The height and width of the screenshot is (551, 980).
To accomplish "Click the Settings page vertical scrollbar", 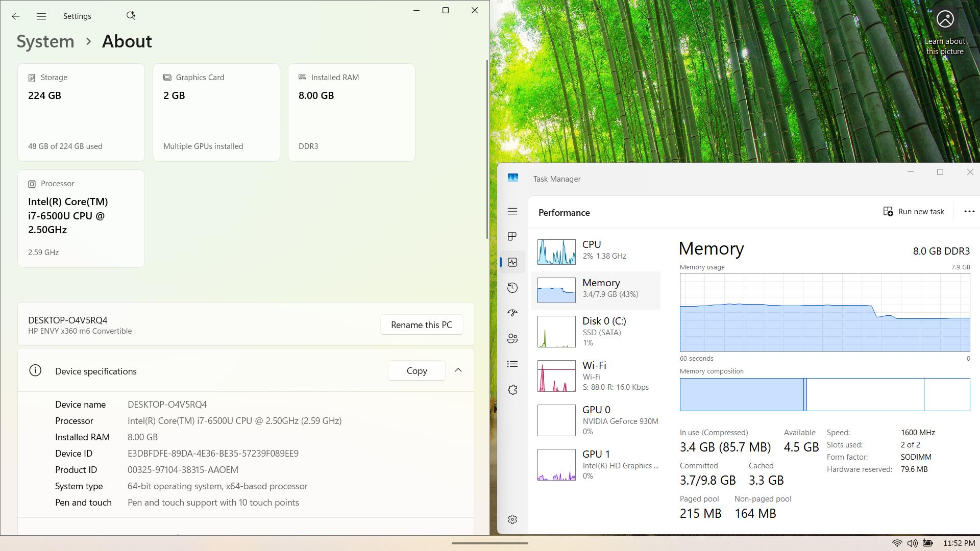I will [487, 149].
